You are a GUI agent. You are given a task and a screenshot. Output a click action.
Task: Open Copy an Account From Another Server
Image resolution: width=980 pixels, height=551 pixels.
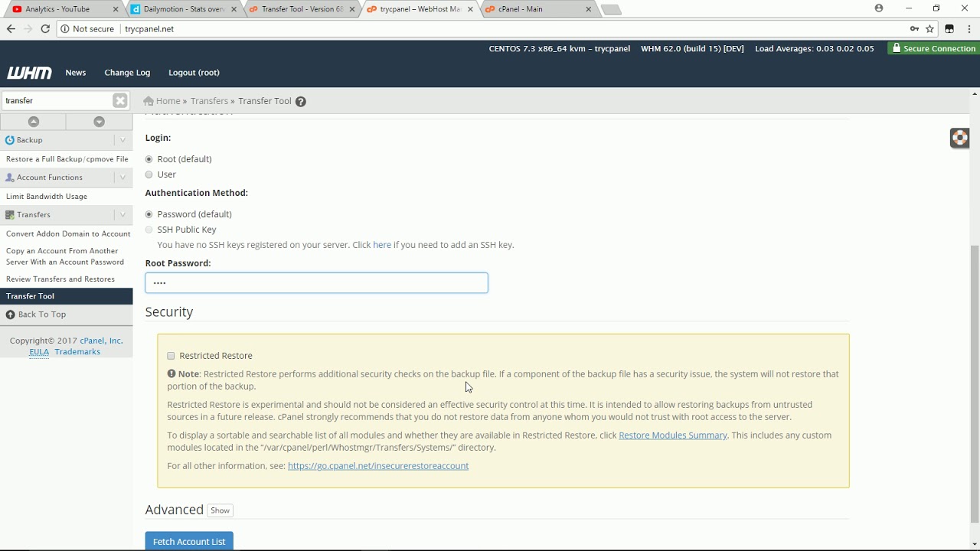click(x=67, y=256)
